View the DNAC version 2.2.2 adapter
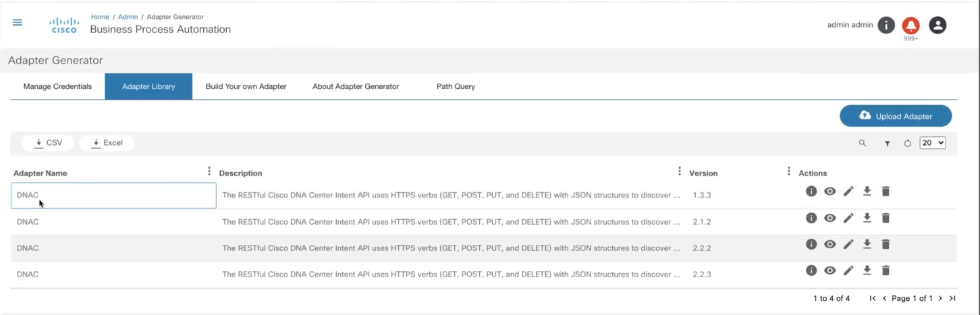The height and width of the screenshot is (315, 980). (830, 244)
